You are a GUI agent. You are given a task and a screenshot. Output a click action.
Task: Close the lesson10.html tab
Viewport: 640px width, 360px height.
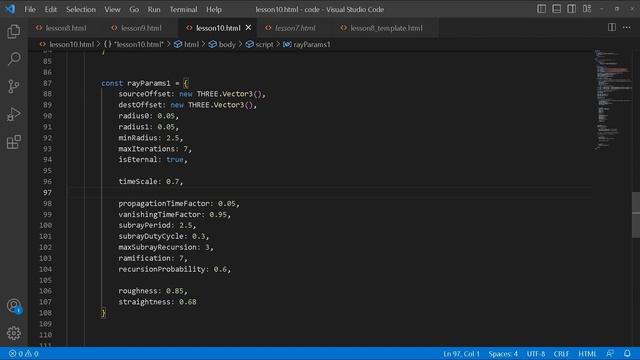click(x=248, y=28)
